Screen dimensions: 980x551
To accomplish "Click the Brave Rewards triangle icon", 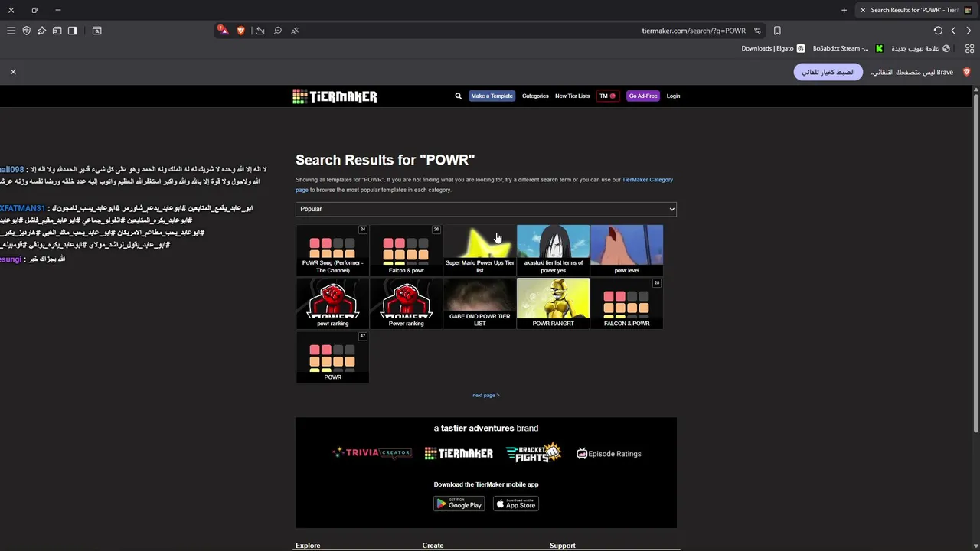I will [222, 31].
